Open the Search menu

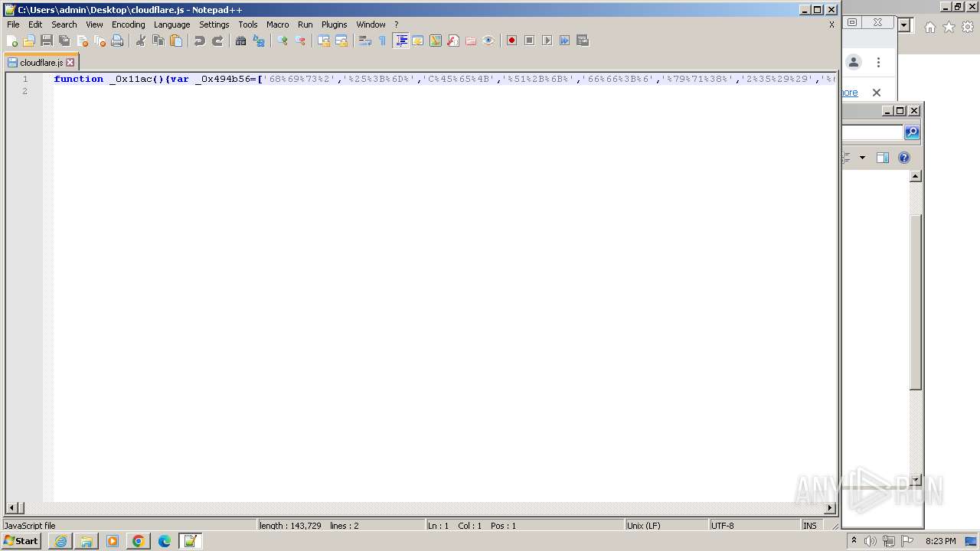(x=64, y=24)
